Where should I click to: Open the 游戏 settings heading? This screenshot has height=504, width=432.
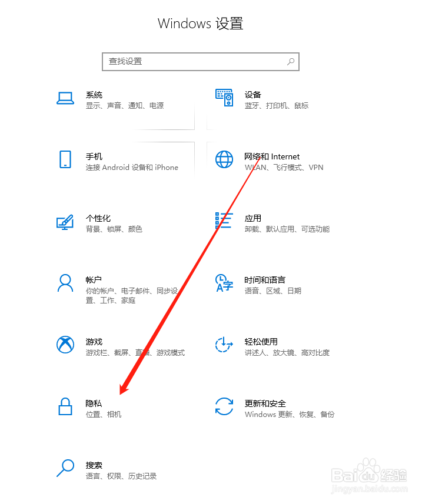click(x=94, y=342)
